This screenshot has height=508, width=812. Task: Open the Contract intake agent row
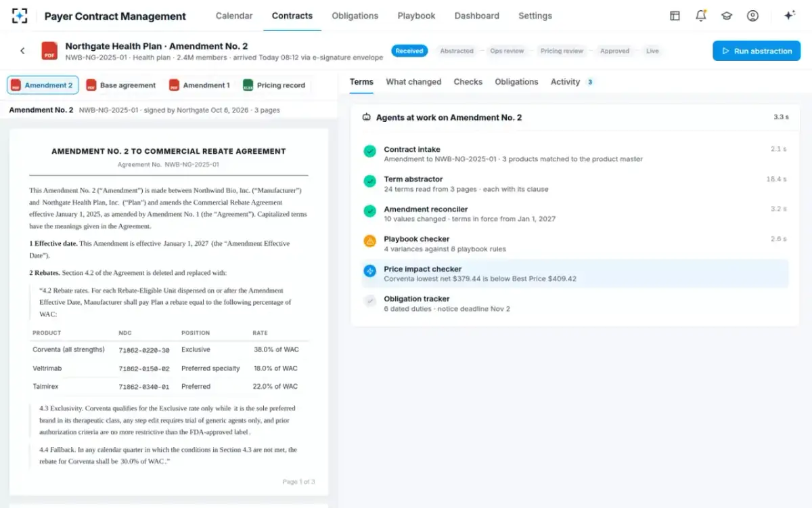point(575,154)
